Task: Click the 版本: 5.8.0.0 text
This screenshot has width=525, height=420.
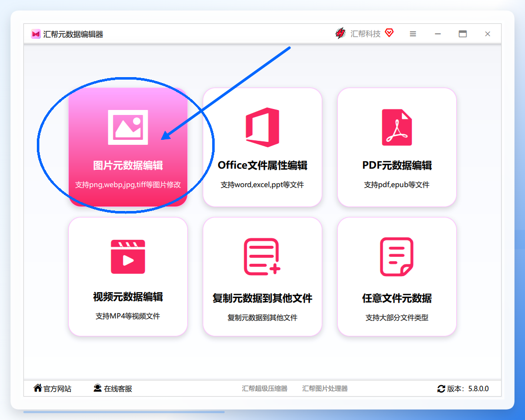Action: pos(468,389)
